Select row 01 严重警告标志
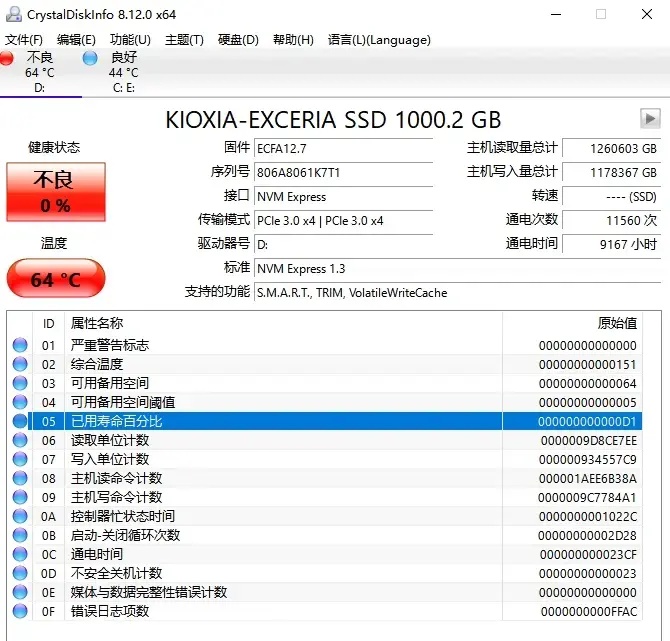670x641 pixels. 325,345
